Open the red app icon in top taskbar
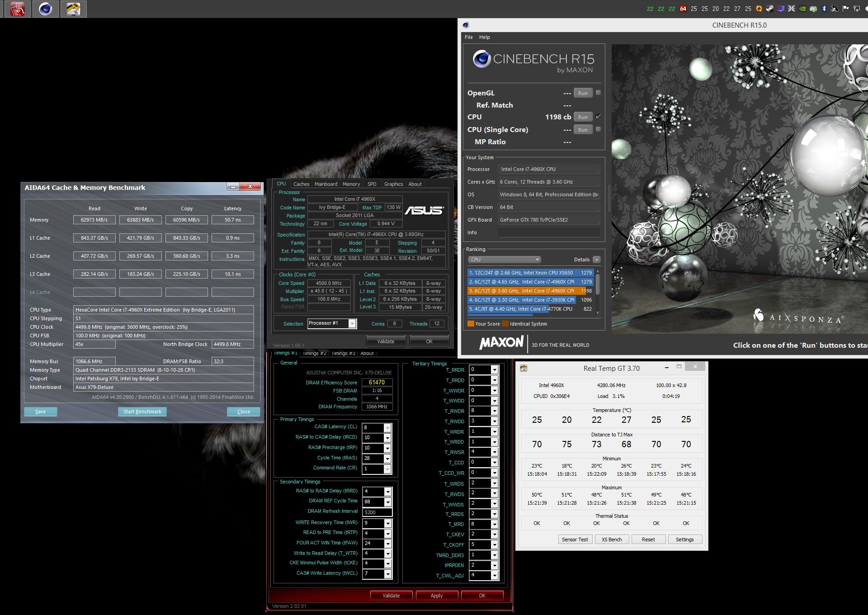Viewport: 868px width, 615px height. pyautogui.click(x=17, y=9)
